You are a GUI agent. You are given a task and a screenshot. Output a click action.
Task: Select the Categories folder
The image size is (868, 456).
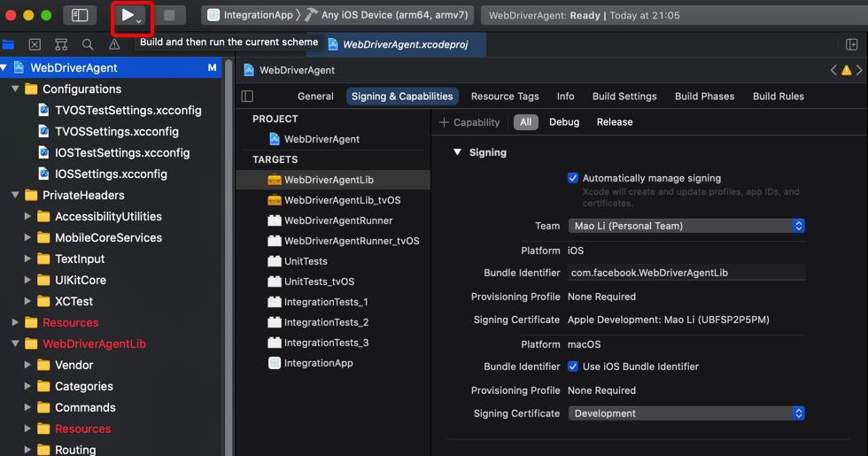pos(75,386)
